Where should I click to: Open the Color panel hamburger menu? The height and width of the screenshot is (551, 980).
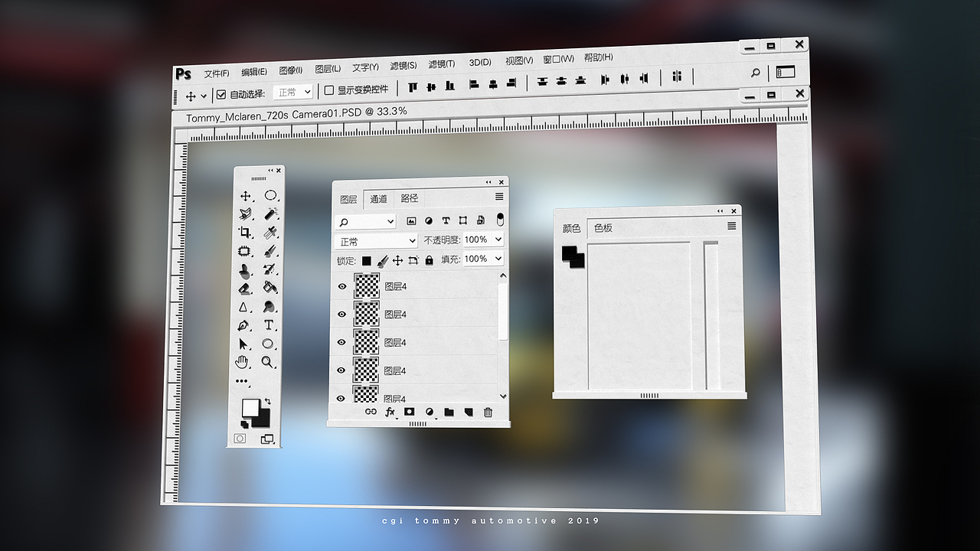coord(731,226)
